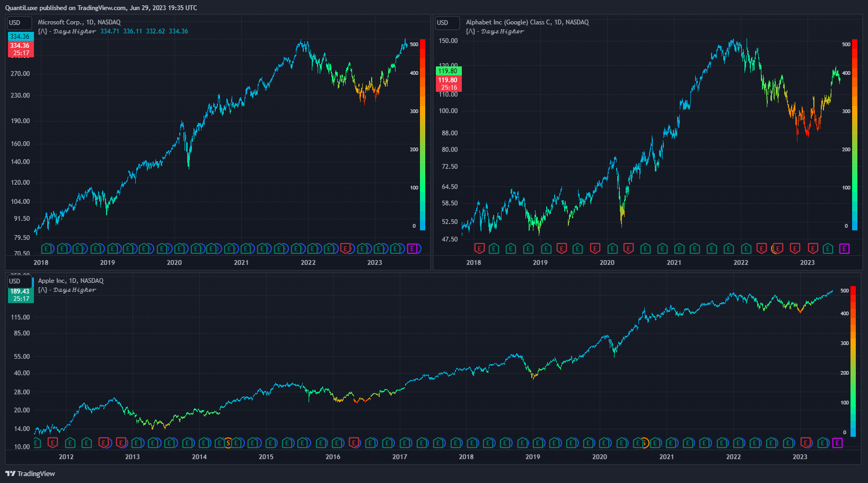This screenshot has width=868, height=483.
Task: Click the purple upcoming earnings marker on Microsoft chart
Action: (413, 248)
